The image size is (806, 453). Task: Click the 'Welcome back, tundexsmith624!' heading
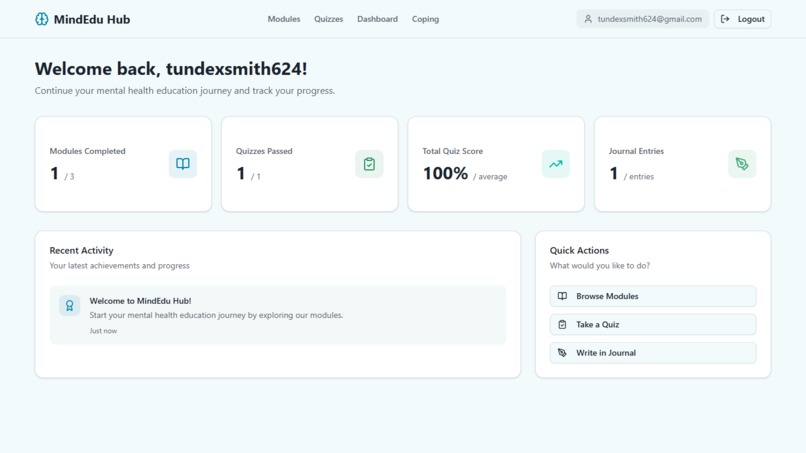pos(171,69)
